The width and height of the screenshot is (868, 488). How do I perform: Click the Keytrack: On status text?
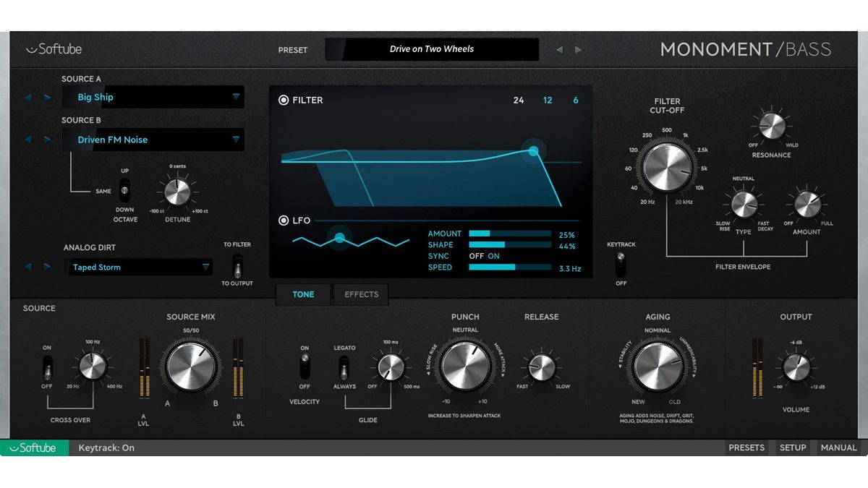point(106,448)
